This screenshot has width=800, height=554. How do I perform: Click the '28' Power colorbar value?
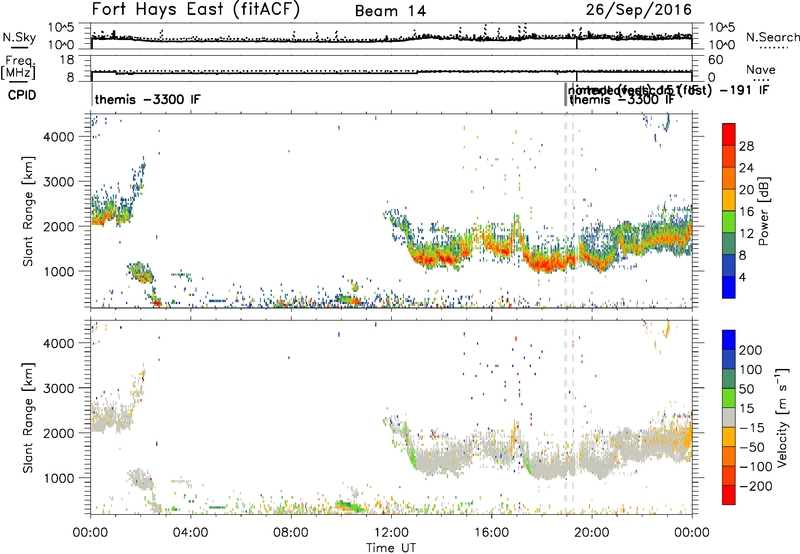click(x=746, y=146)
